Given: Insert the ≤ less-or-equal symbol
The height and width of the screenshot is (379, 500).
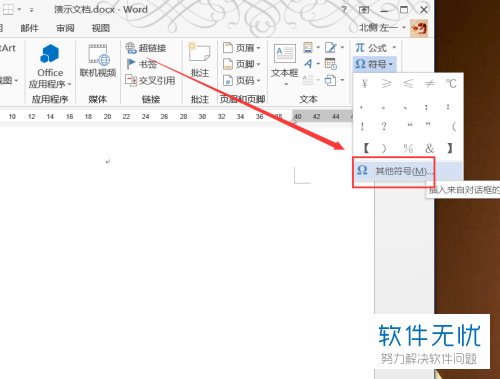Looking at the screenshot, I should (x=408, y=84).
